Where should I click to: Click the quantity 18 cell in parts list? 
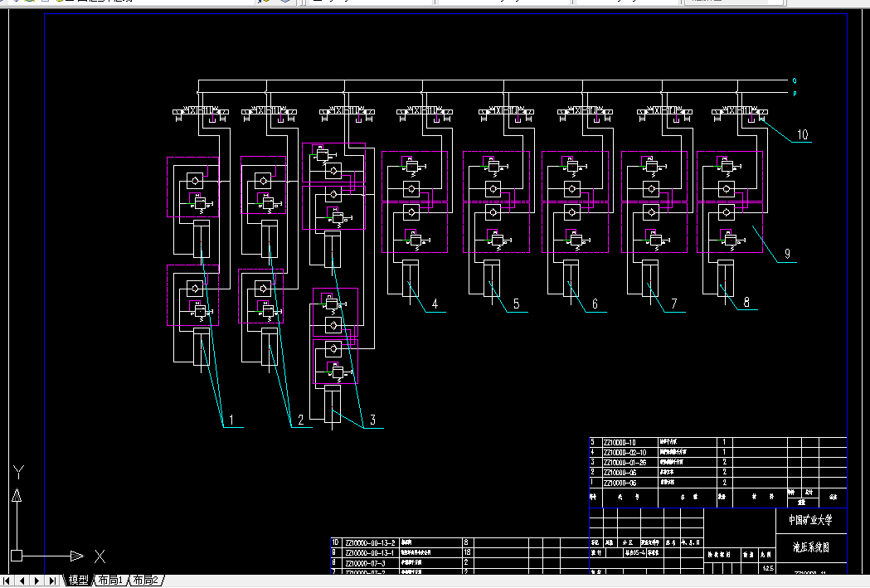pyautogui.click(x=467, y=553)
